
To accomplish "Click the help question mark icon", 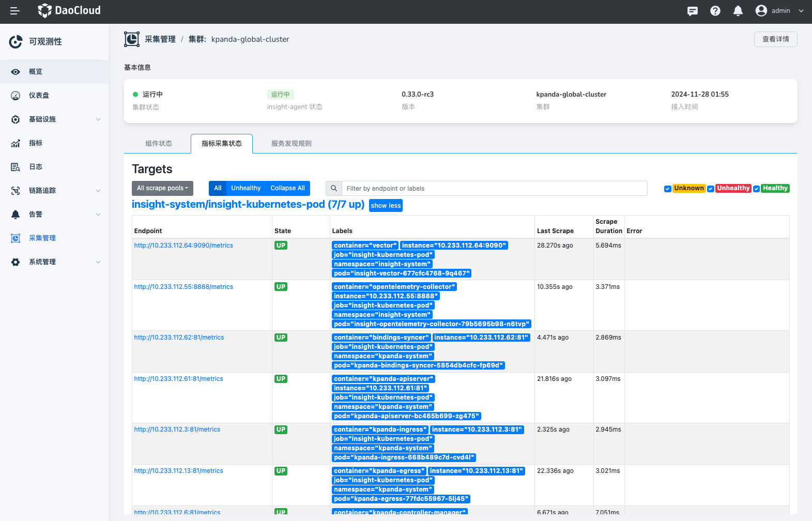I will 715,11.
